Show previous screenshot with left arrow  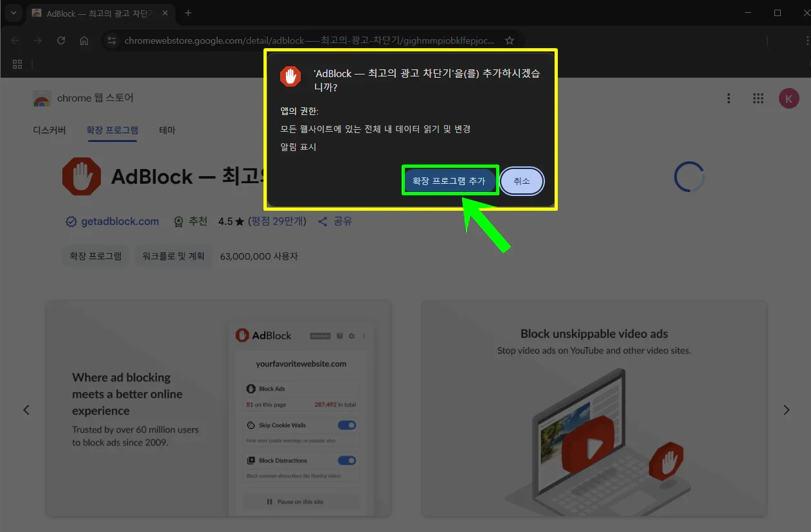[26, 409]
